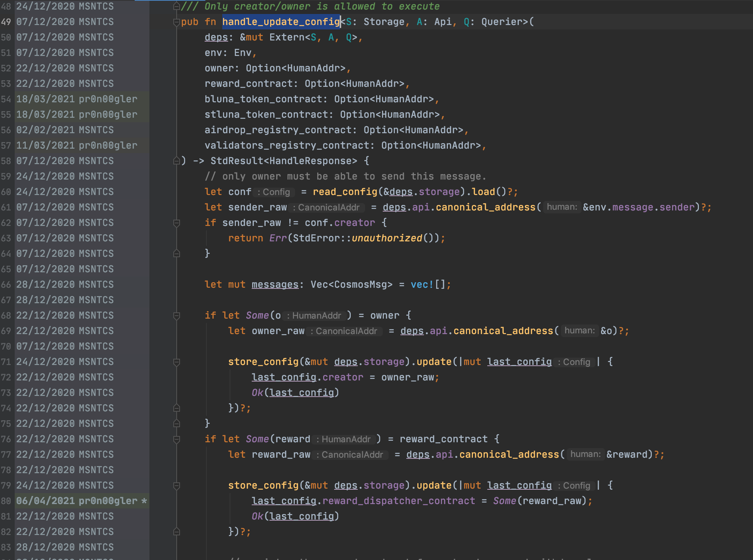Click the underlined messages variable declaration
The width and height of the screenshot is (753, 560).
[x=275, y=284]
